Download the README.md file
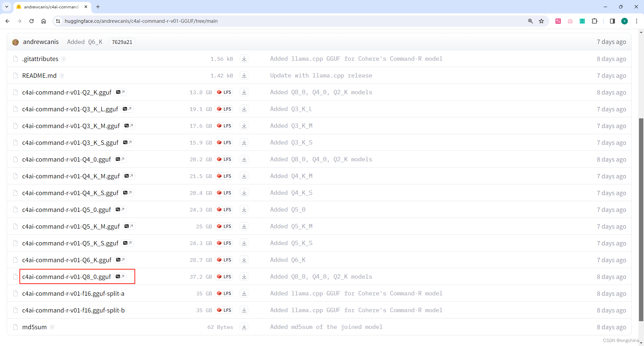This screenshot has width=644, height=346. click(x=244, y=75)
